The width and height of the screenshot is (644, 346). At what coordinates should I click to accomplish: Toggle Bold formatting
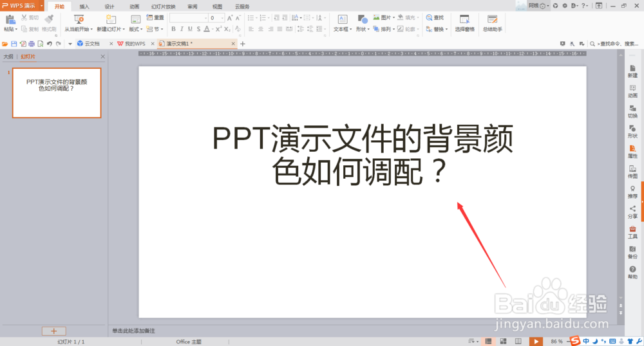click(173, 29)
